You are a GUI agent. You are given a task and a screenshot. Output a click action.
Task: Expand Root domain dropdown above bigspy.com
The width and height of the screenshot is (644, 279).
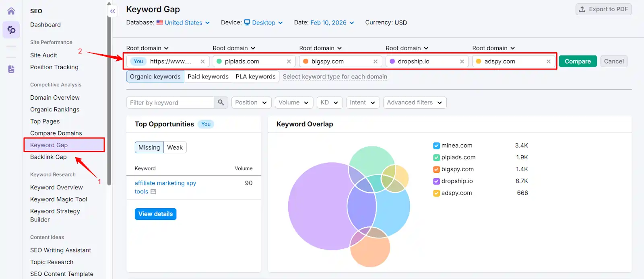321,48
